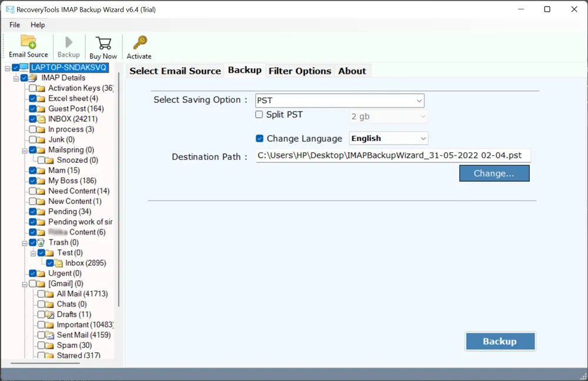
Task: Enable the Split PST checkbox
Action: [259, 115]
